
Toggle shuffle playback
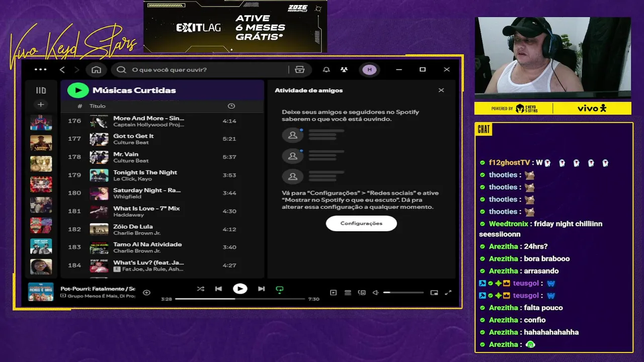tap(200, 289)
